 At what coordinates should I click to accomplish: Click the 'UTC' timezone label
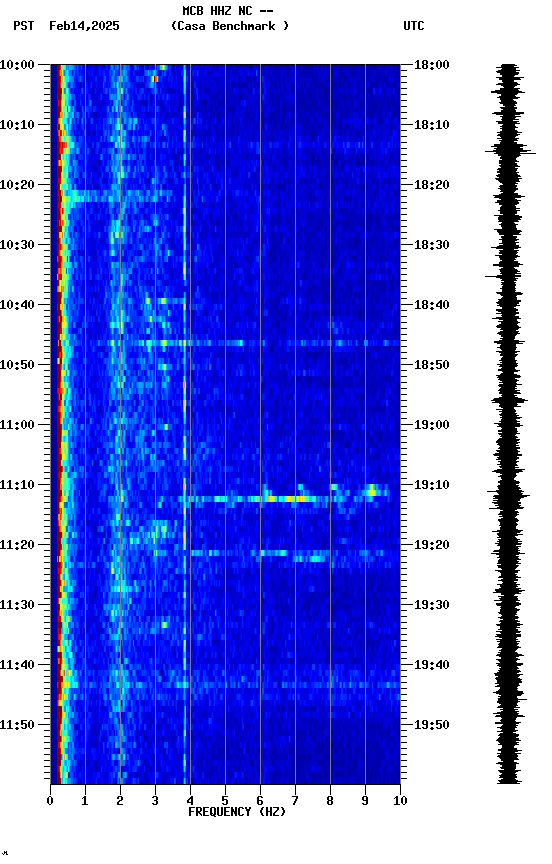pos(414,26)
